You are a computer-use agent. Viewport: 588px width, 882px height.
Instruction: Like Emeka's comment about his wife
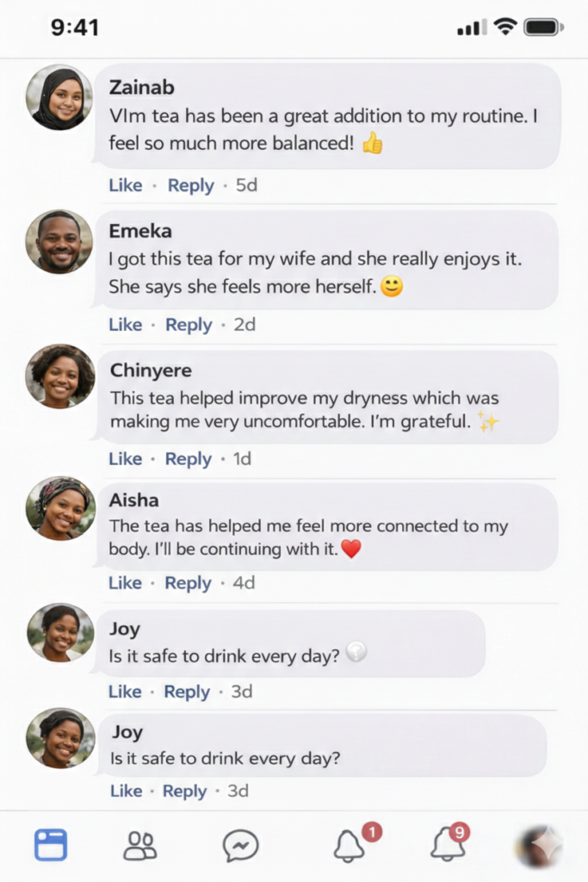click(x=126, y=325)
